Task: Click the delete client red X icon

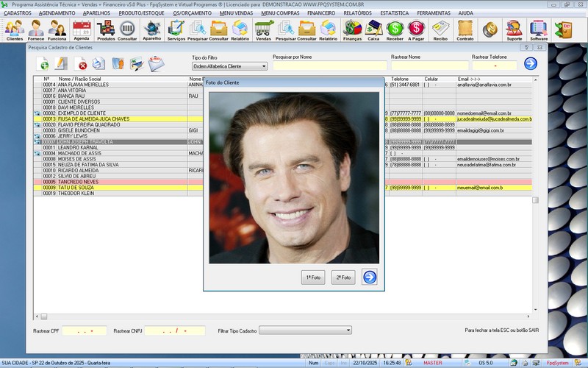Action: click(80, 64)
